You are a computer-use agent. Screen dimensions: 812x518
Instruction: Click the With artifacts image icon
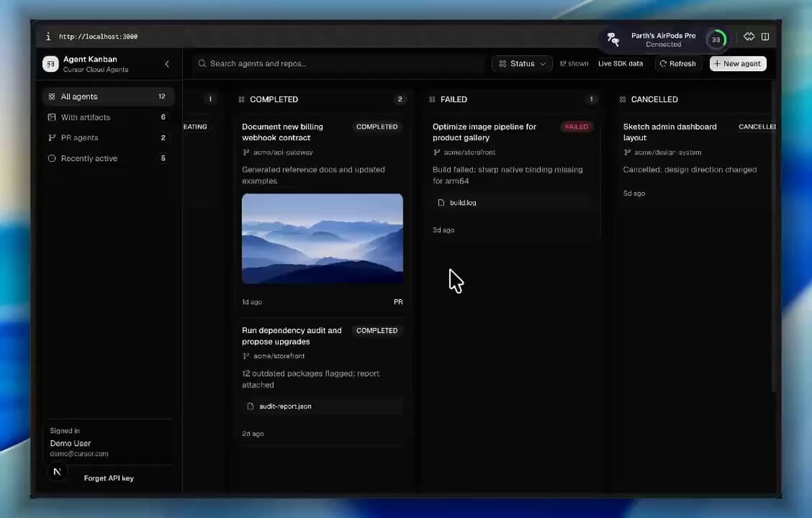52,117
